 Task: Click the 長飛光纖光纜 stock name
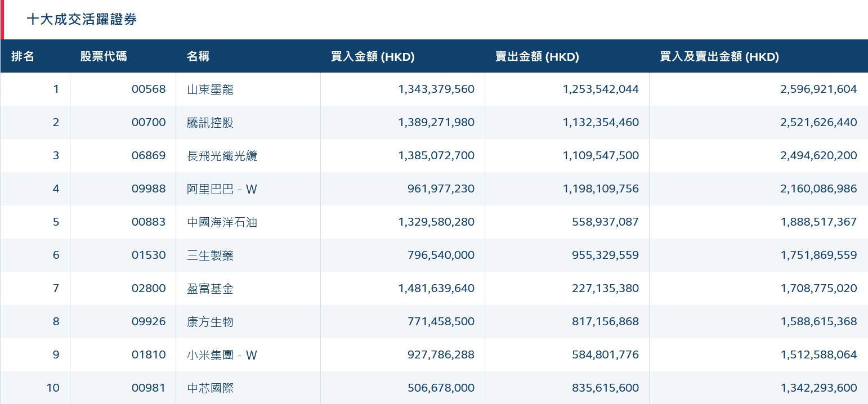click(x=222, y=156)
